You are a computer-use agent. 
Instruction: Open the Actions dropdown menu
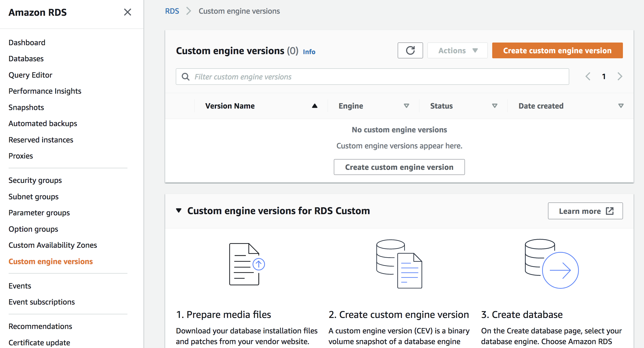pyautogui.click(x=457, y=51)
